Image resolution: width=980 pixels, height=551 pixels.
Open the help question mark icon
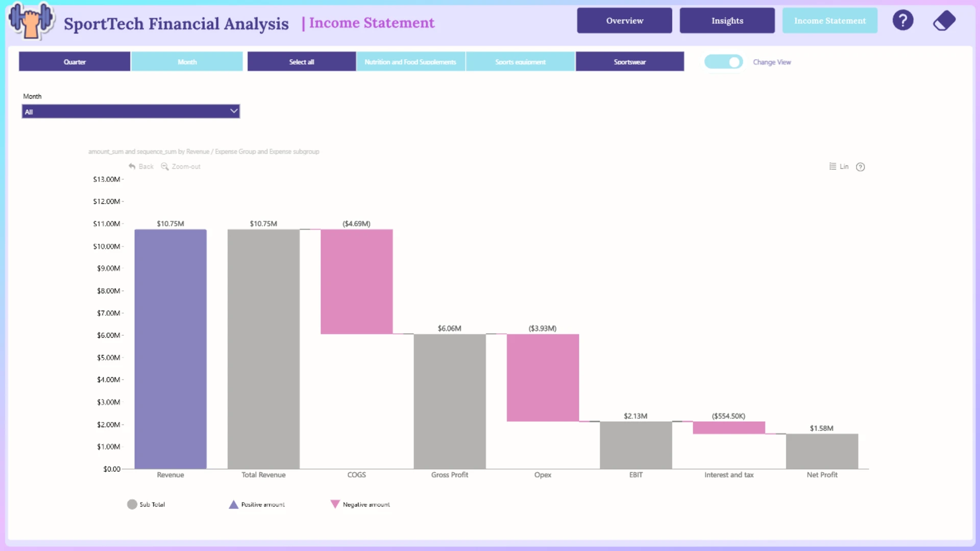[902, 20]
